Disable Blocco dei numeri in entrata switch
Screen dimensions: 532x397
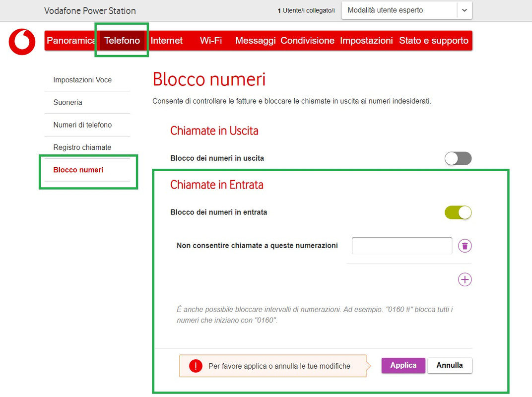point(458,212)
